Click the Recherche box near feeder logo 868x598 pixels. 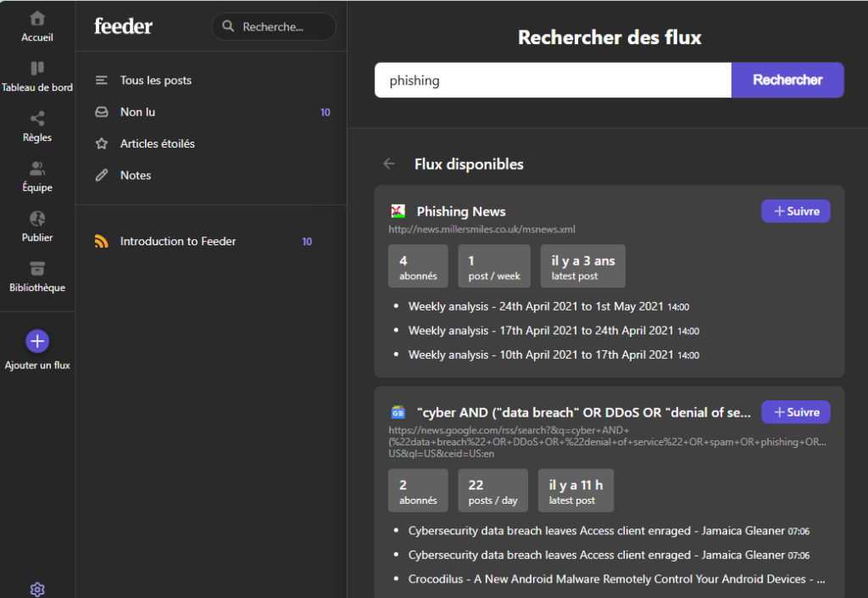point(274,27)
